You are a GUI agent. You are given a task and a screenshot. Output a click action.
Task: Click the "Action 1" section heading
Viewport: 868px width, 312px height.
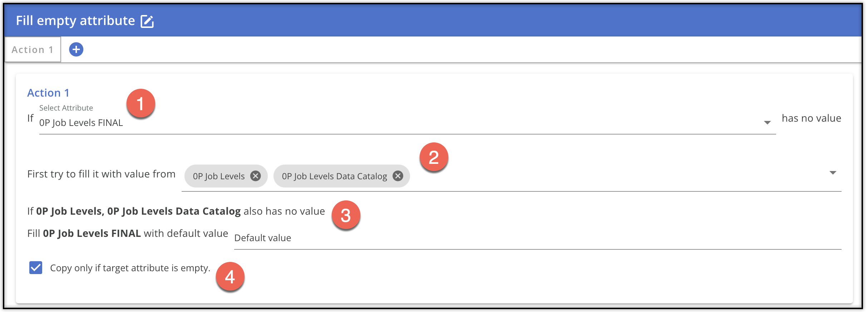tap(48, 93)
